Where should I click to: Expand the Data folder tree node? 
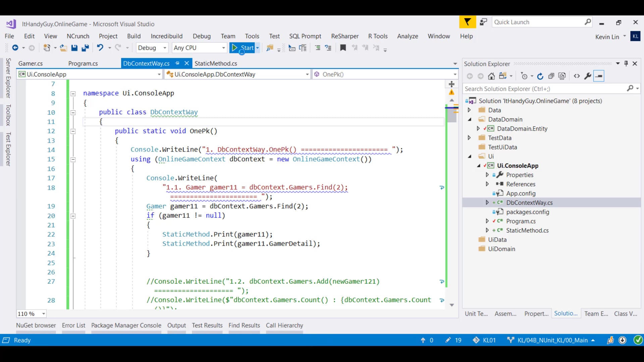469,110
